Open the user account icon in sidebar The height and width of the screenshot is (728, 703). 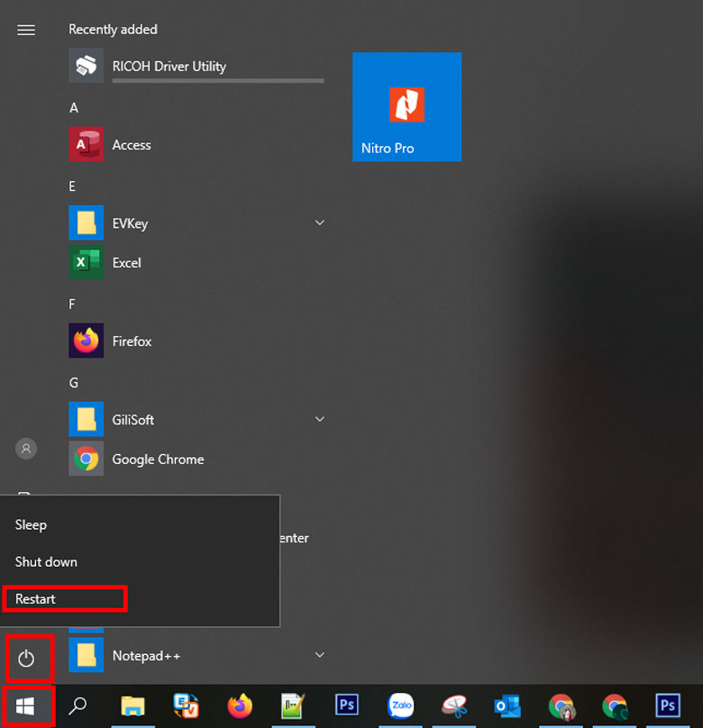(26, 448)
